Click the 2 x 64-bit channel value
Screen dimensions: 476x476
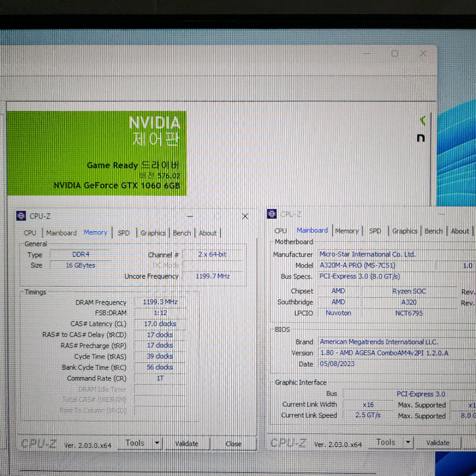click(x=212, y=255)
